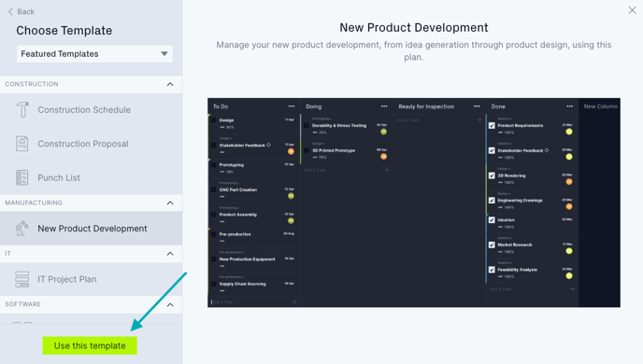
Task: Check the Pre-production task checkbox
Action: [214, 234]
